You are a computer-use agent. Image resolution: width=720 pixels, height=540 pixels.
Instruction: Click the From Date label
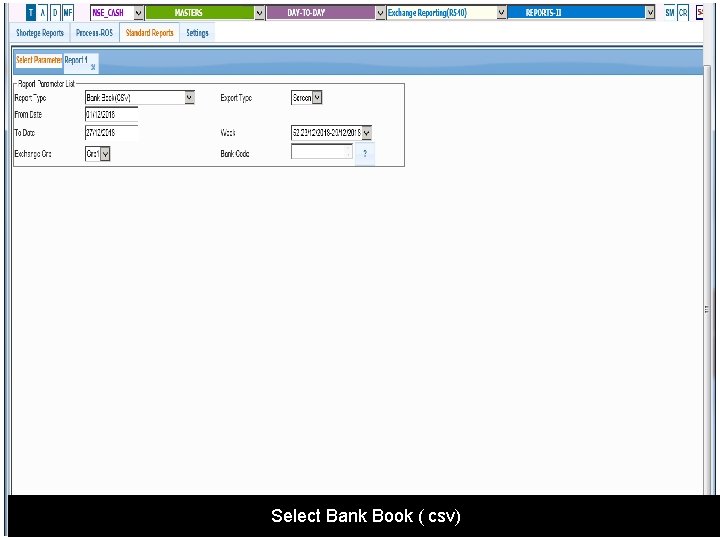pos(28,114)
